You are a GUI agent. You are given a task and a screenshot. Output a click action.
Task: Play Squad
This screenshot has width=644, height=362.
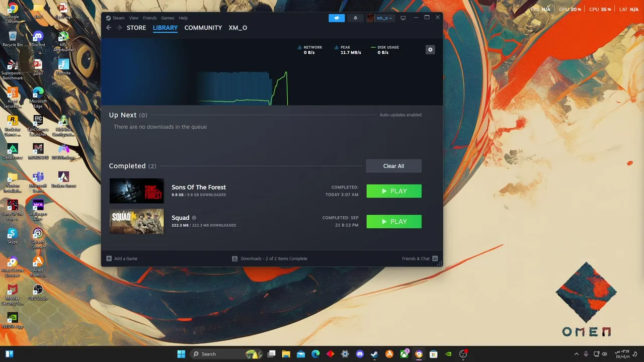tap(394, 222)
